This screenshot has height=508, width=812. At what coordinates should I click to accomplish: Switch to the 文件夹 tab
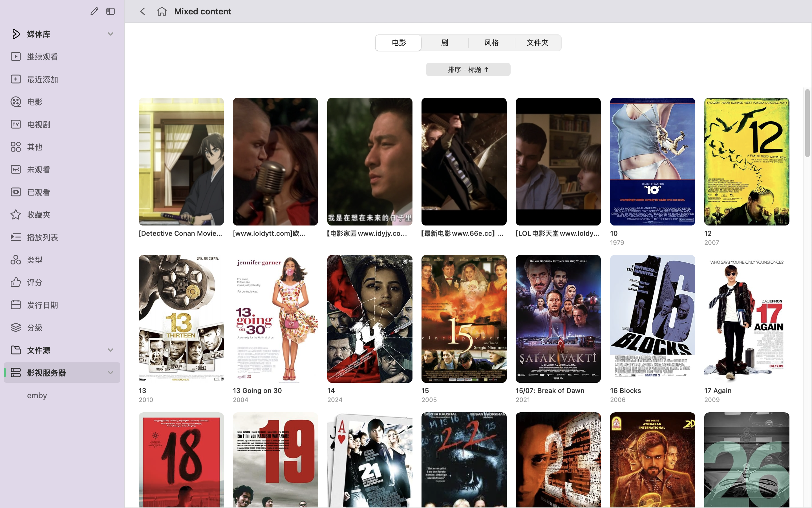point(538,43)
